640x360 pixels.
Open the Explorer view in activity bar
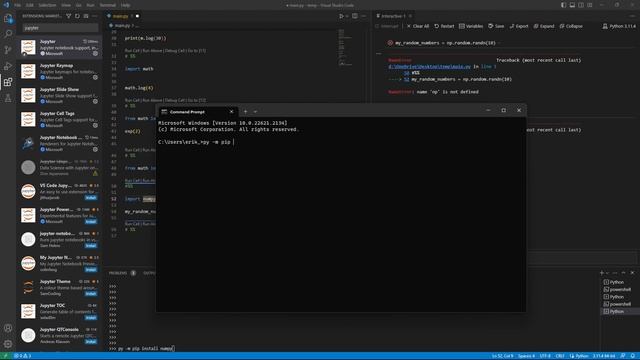tap(8, 18)
